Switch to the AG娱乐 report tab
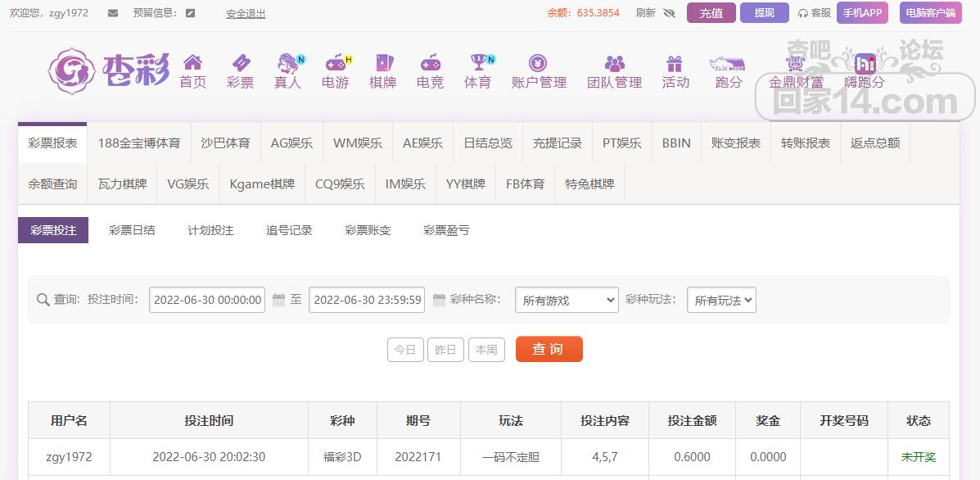980x480 pixels. [291, 143]
